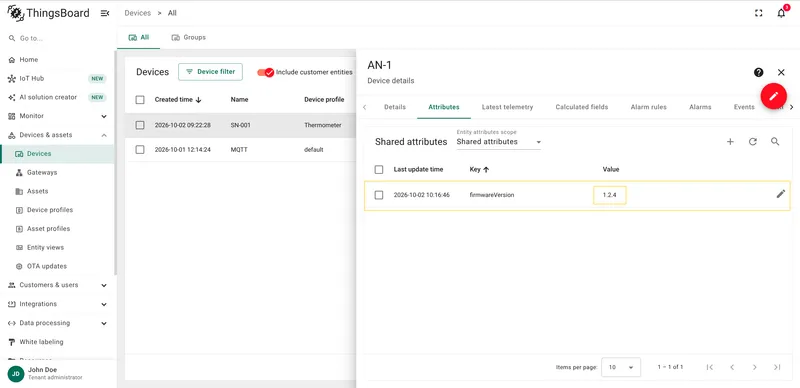
Task: Select all attributes header checkbox
Action: click(379, 169)
